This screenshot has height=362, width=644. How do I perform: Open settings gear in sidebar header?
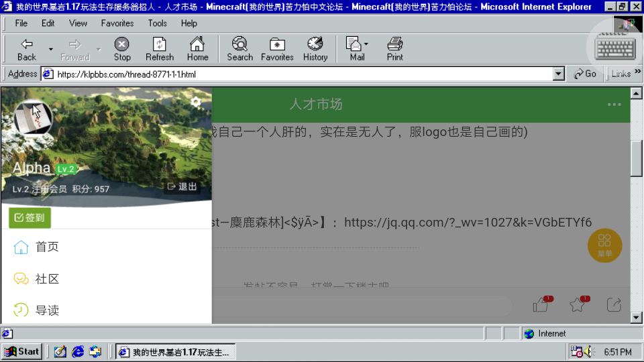pyautogui.click(x=196, y=102)
